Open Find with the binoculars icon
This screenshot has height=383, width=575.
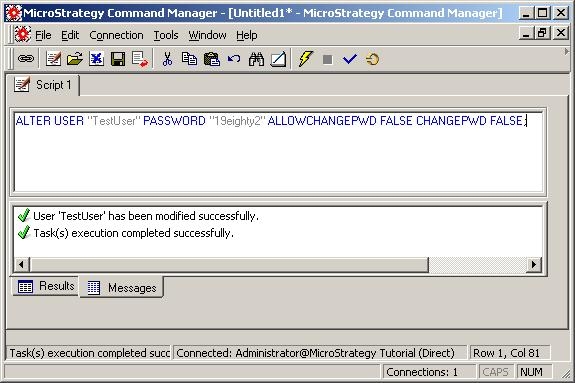(256, 59)
